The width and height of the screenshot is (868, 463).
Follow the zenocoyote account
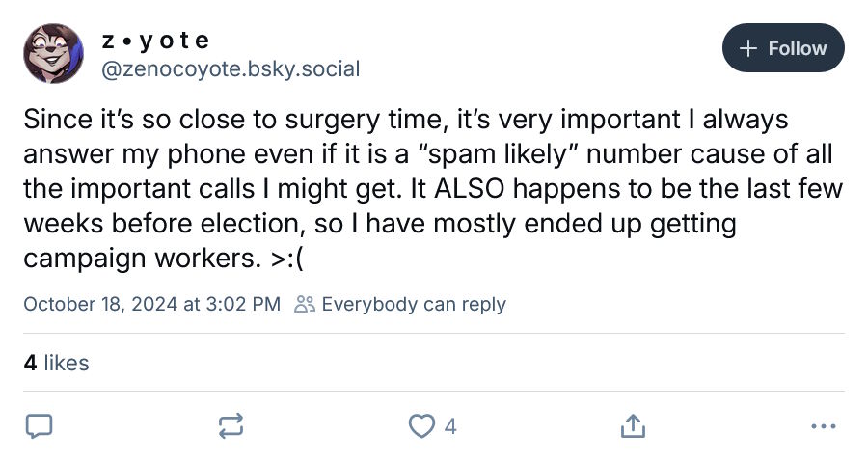tap(783, 47)
